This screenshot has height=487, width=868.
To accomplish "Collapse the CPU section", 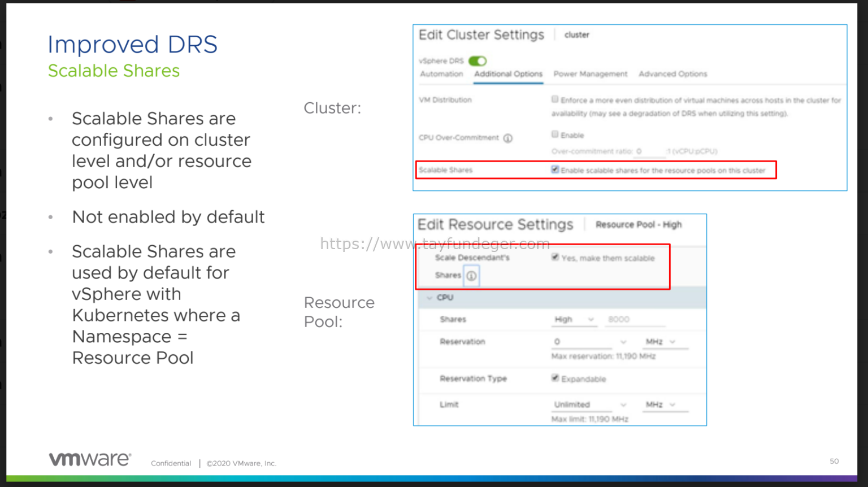I will point(429,297).
